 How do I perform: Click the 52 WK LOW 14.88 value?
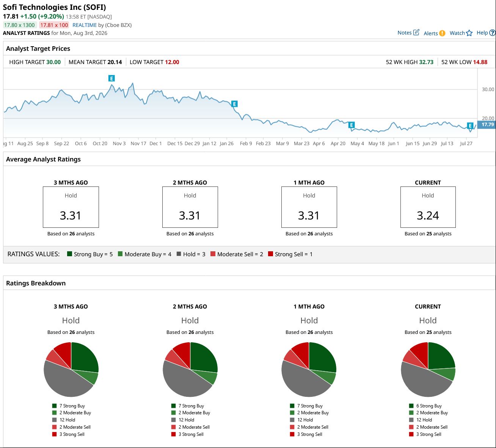pos(480,62)
